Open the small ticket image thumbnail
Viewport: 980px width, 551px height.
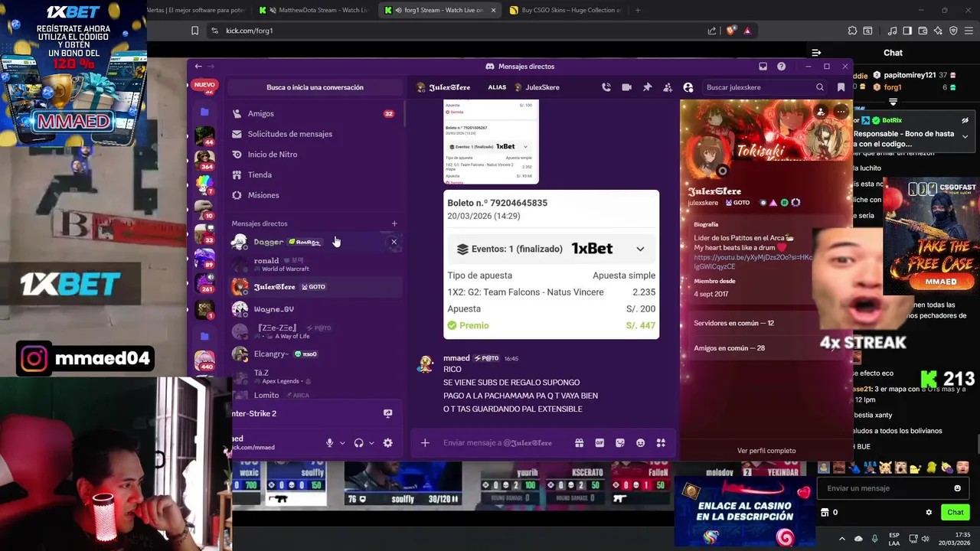491,142
